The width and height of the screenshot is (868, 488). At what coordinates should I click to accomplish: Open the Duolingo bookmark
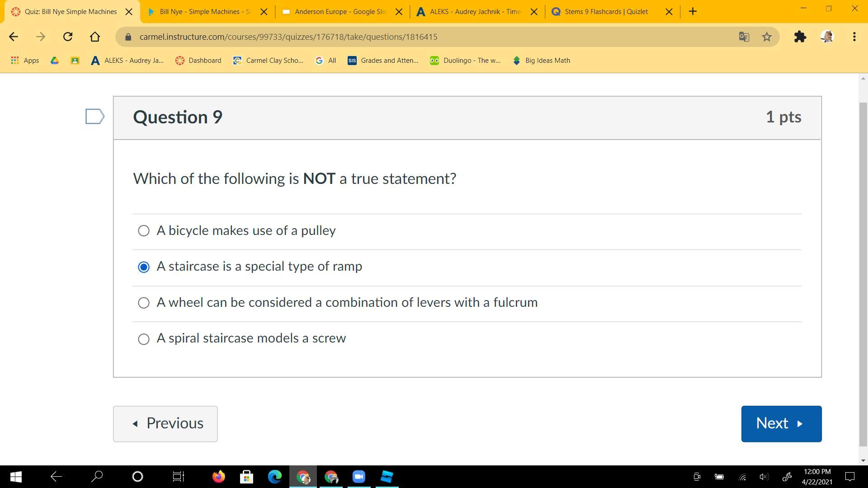coord(465,61)
